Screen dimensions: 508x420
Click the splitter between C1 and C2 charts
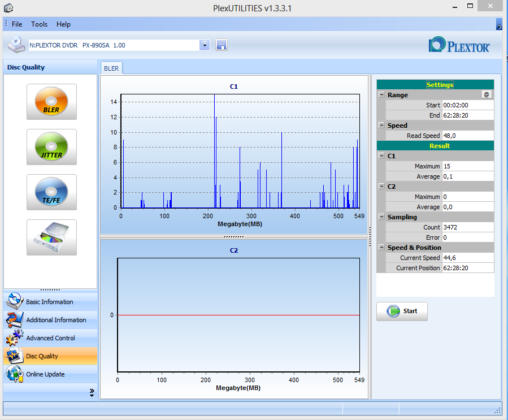click(233, 237)
